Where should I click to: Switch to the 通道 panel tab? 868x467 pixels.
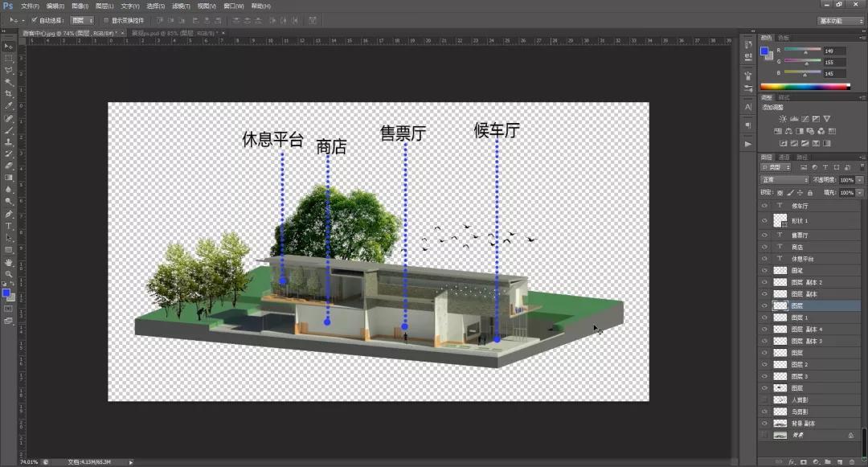pyautogui.click(x=785, y=157)
